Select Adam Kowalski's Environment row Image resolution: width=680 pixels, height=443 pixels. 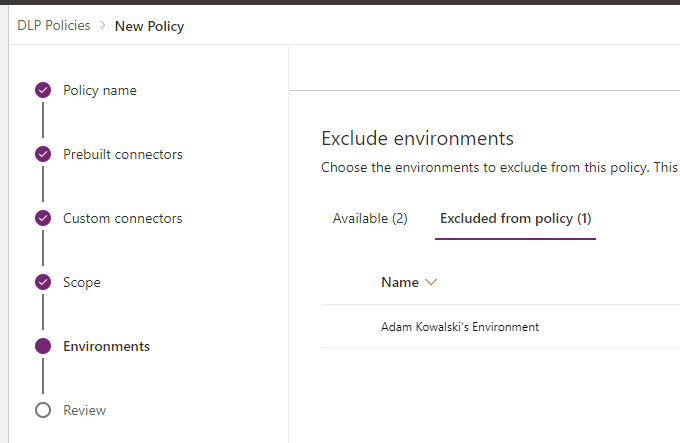tap(500, 326)
